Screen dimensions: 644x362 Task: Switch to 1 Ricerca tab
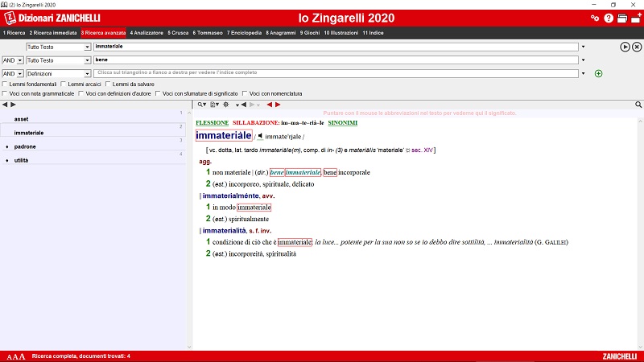click(14, 33)
